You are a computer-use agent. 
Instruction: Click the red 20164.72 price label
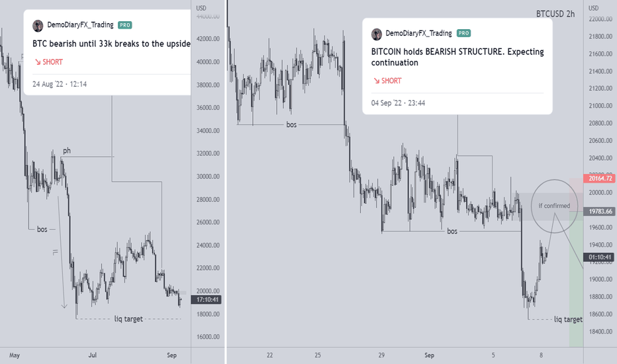point(600,178)
